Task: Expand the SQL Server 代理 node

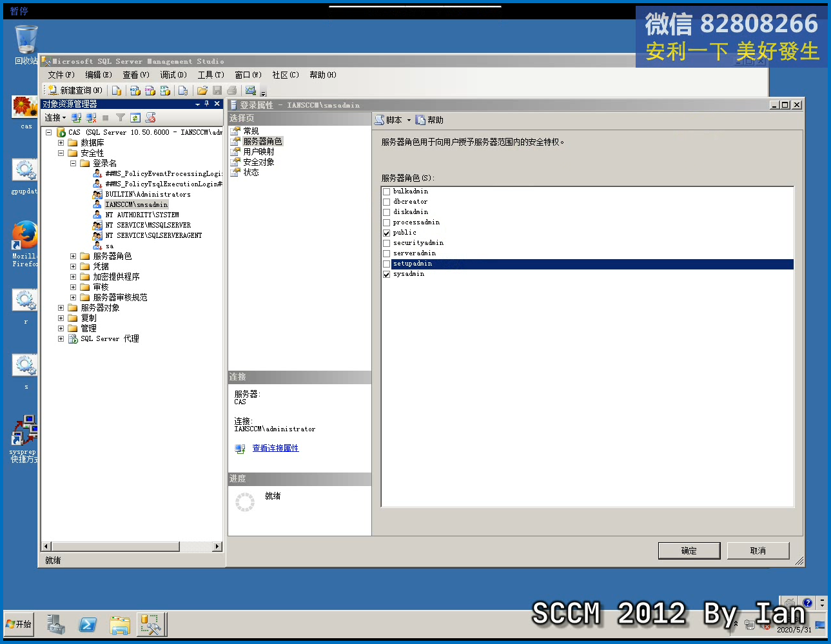Action: point(61,338)
